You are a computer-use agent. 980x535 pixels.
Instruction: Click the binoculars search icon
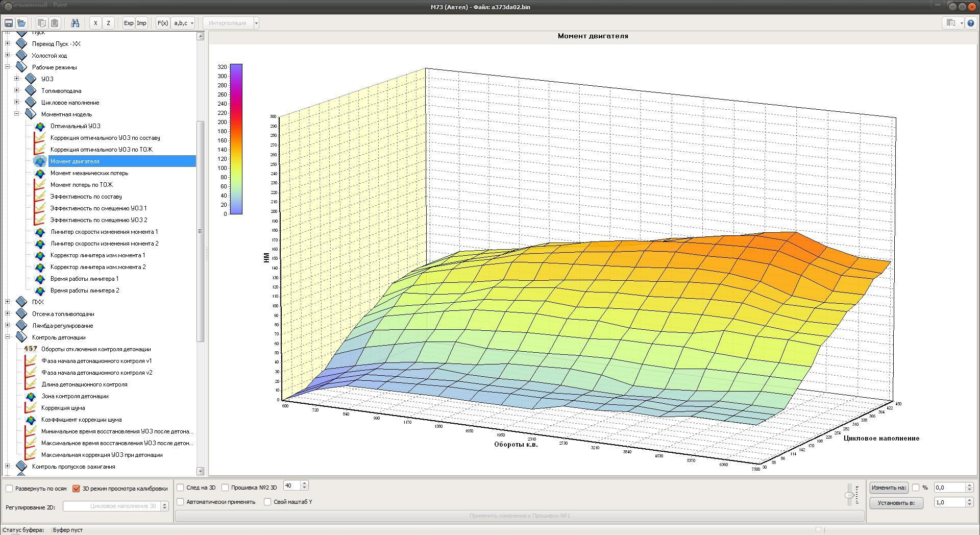pyautogui.click(x=75, y=23)
